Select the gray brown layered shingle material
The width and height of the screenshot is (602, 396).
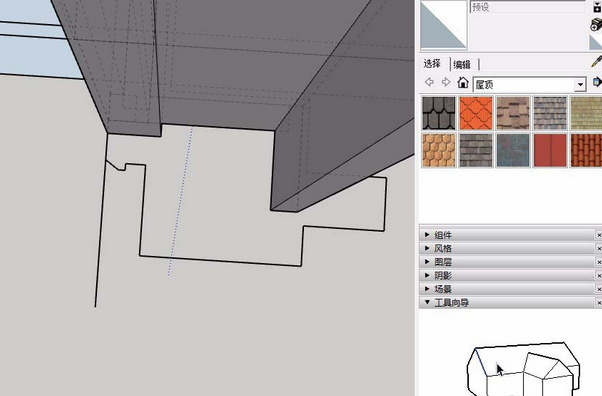point(476,150)
